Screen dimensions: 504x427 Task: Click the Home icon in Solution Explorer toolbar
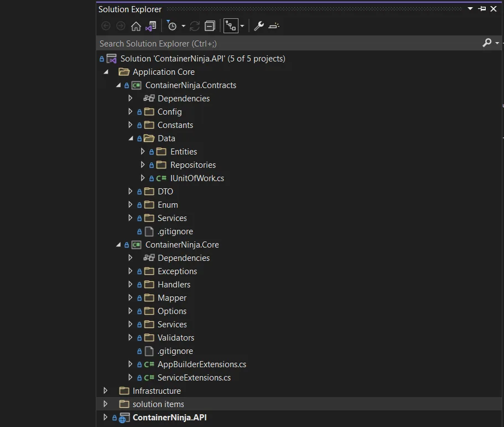click(136, 26)
